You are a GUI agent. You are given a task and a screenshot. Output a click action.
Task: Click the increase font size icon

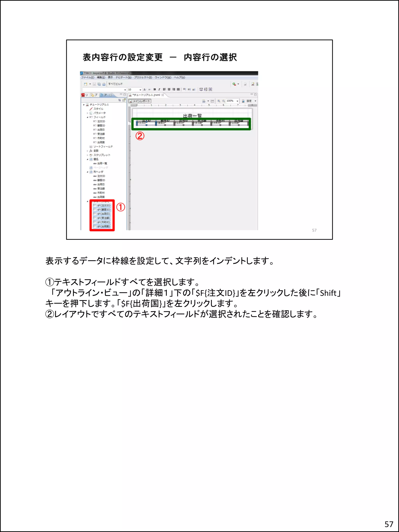145,89
